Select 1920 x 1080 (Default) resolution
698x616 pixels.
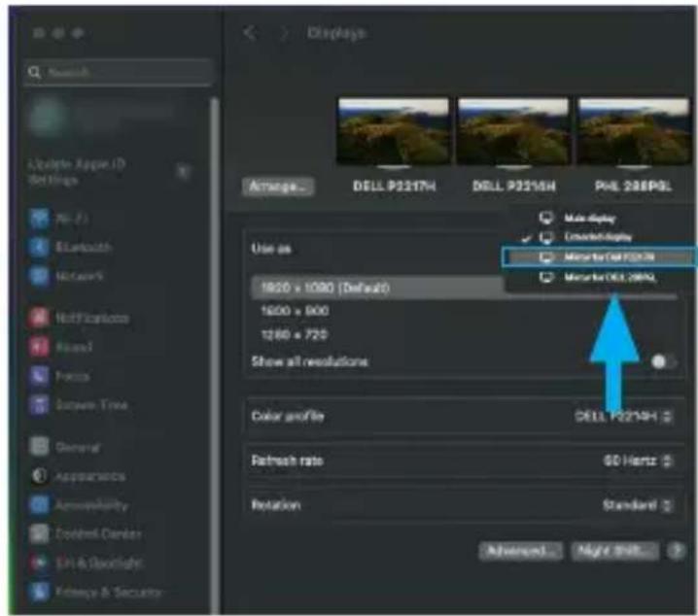[x=376, y=288]
